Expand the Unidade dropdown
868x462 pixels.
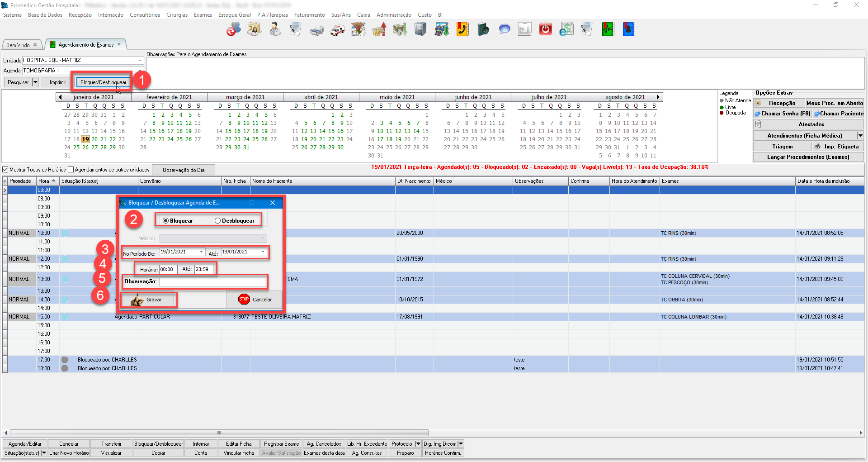(140, 60)
